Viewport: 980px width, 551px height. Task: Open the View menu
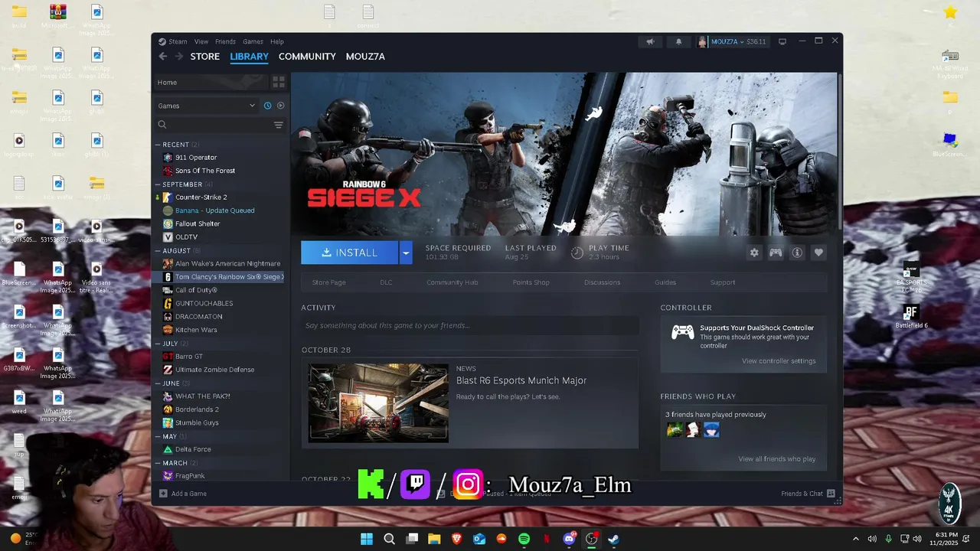(x=201, y=42)
